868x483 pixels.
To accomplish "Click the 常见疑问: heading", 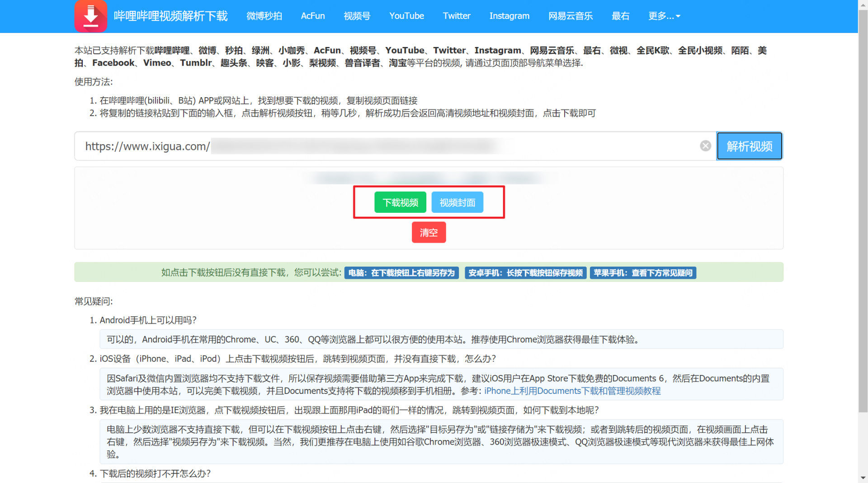I will click(94, 301).
